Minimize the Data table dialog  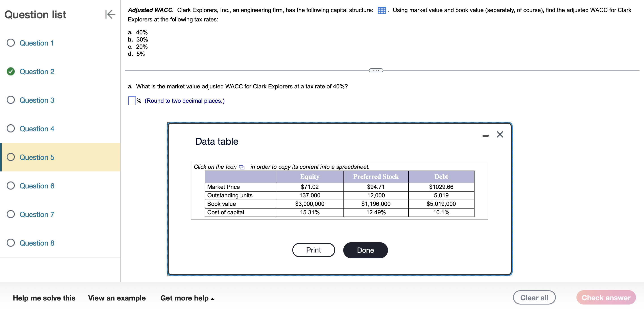pyautogui.click(x=485, y=136)
